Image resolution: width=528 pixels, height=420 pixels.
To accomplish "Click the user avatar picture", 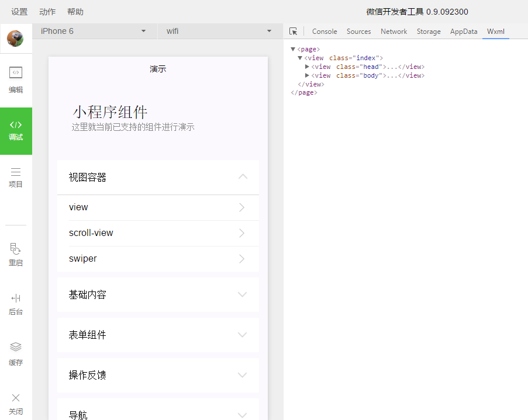I will [15, 39].
